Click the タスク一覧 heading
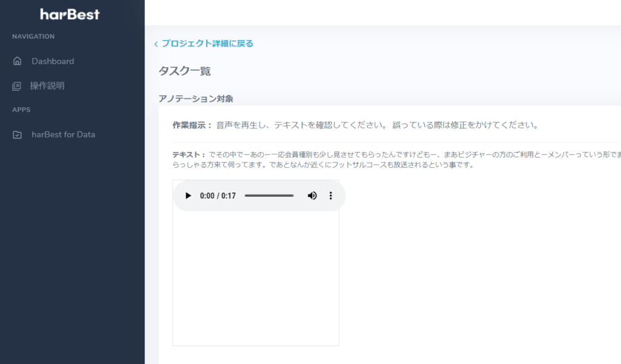This screenshot has width=621, height=364. [x=185, y=71]
